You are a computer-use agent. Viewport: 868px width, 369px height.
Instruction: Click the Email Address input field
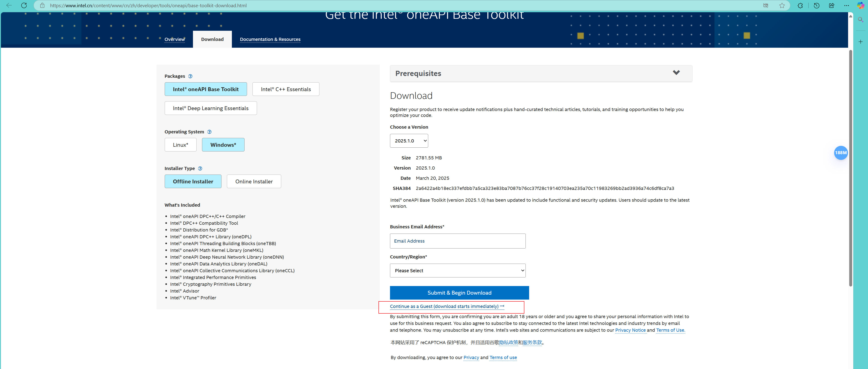457,241
